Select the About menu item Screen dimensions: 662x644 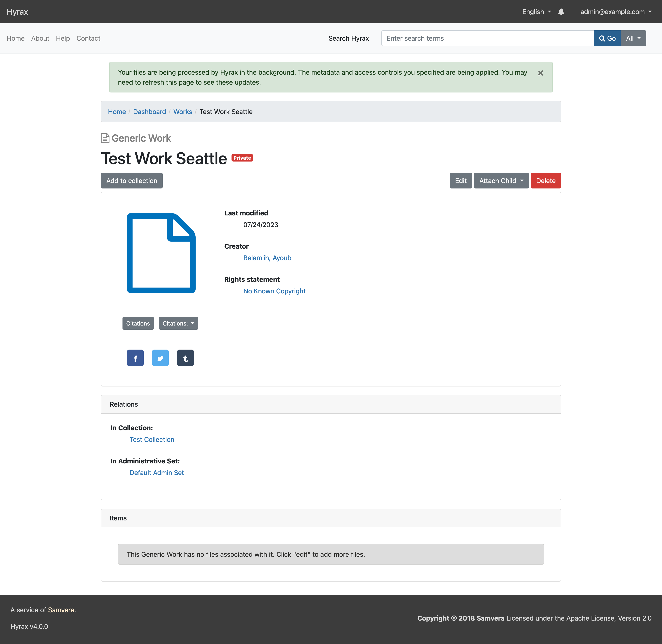(40, 38)
